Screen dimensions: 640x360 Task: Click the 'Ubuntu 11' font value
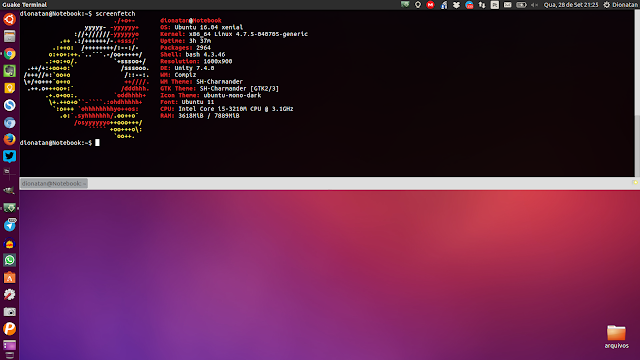pos(198,102)
